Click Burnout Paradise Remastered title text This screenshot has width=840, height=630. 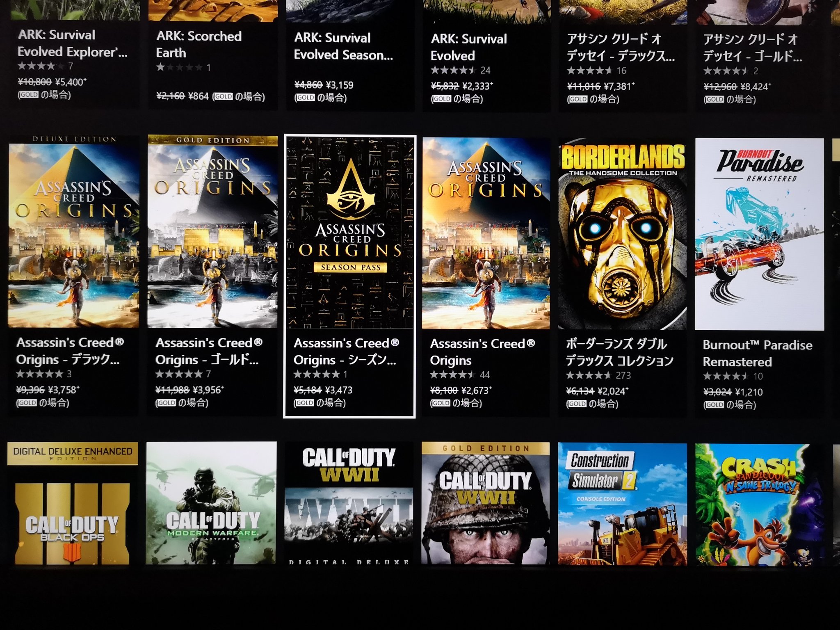[x=757, y=354]
